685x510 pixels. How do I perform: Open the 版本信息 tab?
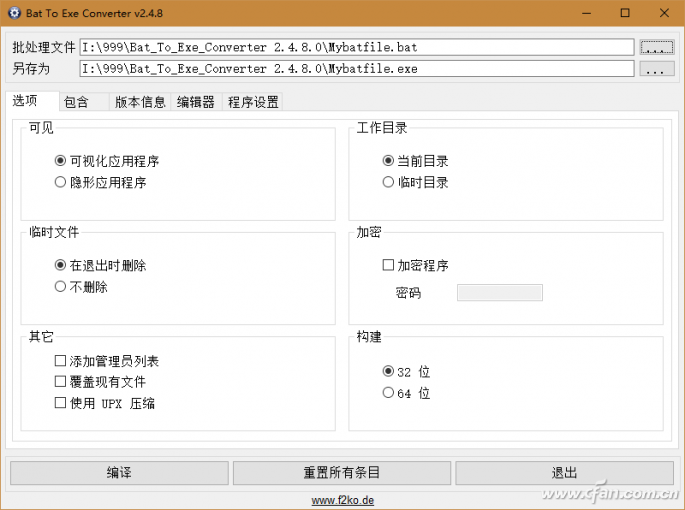140,102
